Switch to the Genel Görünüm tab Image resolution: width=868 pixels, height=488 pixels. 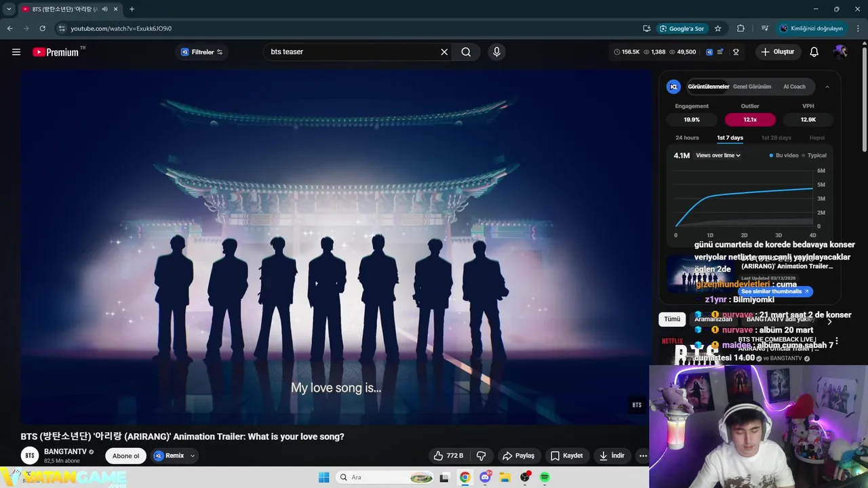pos(752,87)
